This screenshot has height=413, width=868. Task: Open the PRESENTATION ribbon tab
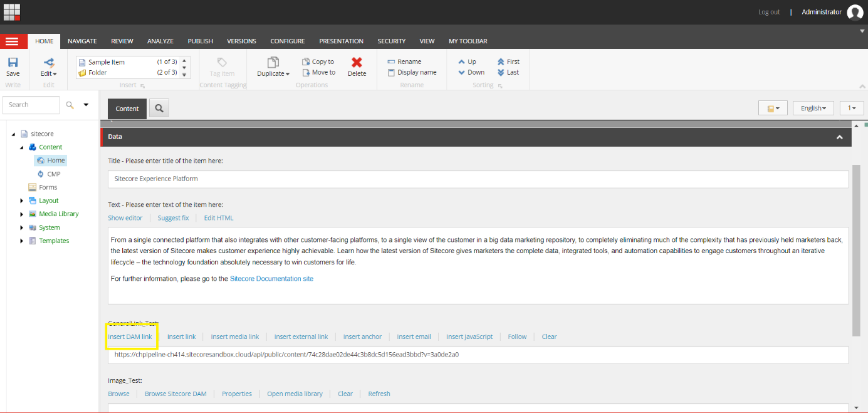(x=342, y=41)
